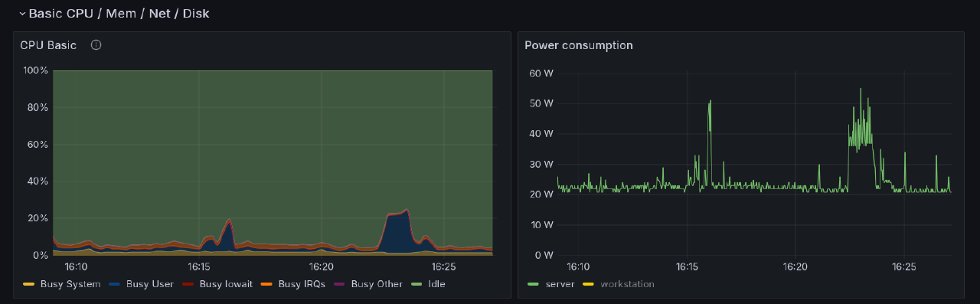Image resolution: width=980 pixels, height=304 pixels.
Task: Open the Power consumption panel title menu
Action: [x=578, y=45]
